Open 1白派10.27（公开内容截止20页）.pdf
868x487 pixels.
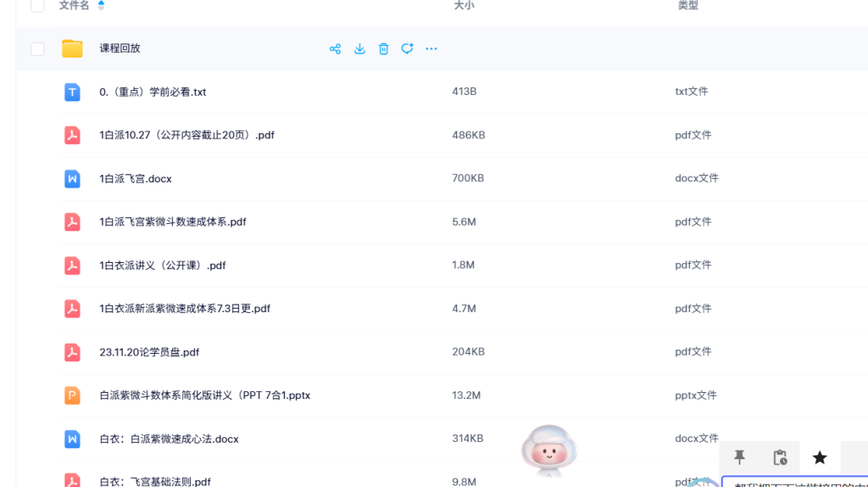click(x=187, y=135)
